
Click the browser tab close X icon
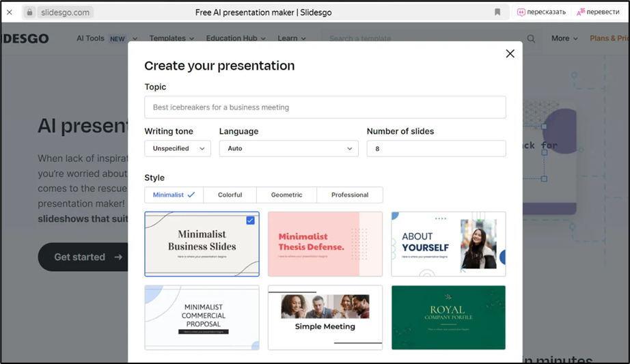pos(10,12)
